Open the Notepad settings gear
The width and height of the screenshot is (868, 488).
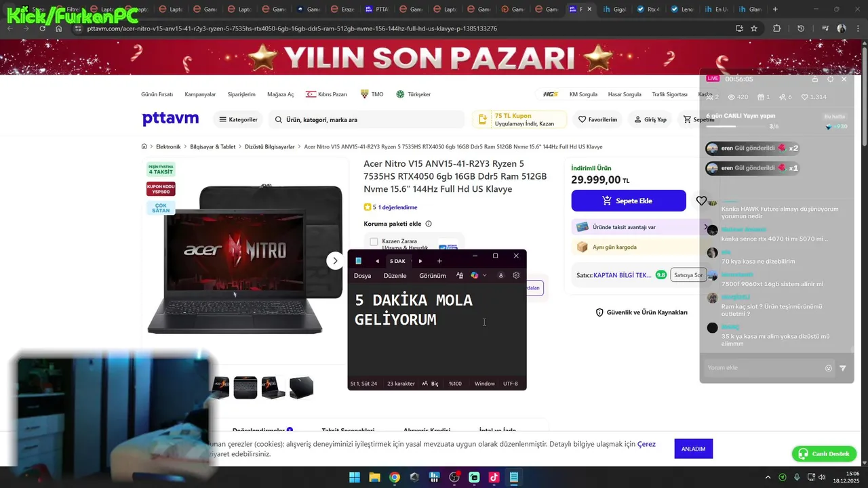pos(516,275)
